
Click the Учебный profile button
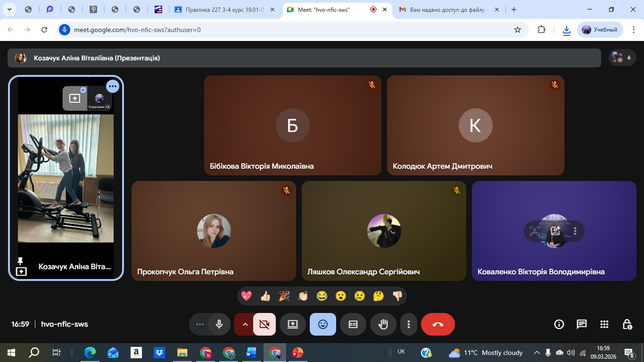tap(600, 30)
